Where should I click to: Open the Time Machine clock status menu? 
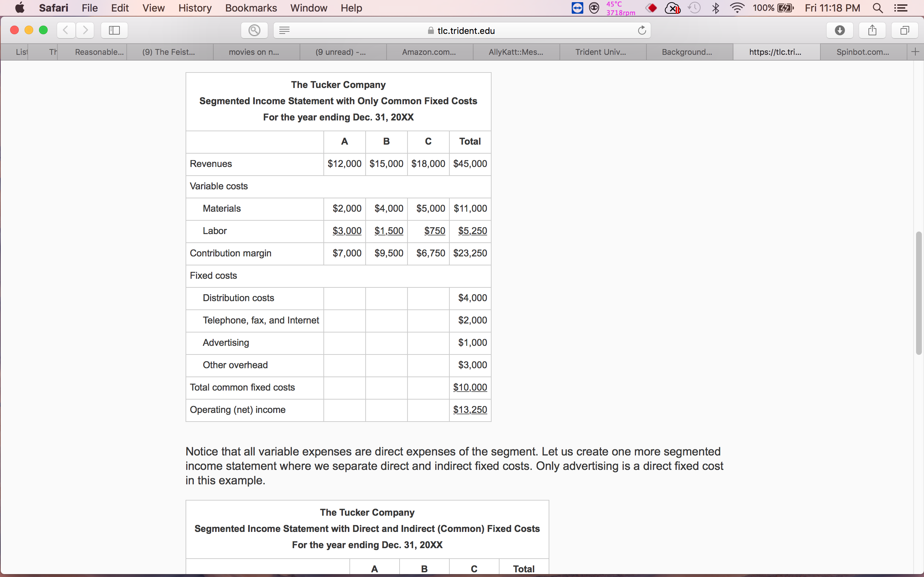click(x=694, y=8)
